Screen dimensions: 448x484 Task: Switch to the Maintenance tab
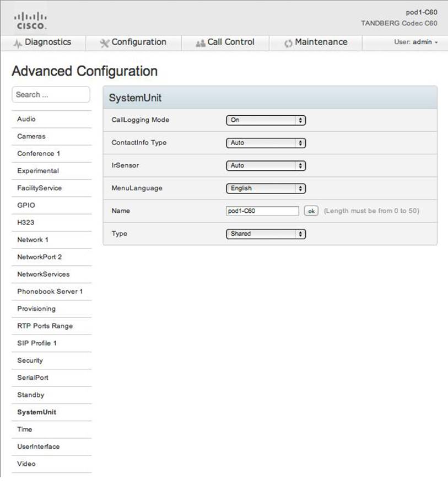click(x=321, y=42)
